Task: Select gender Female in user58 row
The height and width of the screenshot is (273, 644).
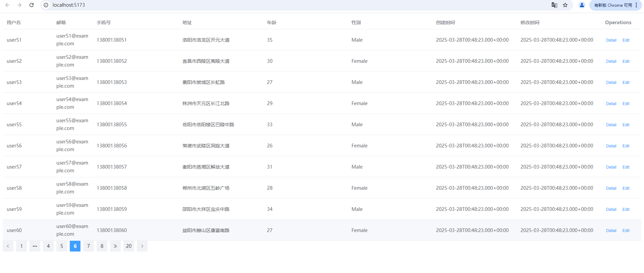Action: (360, 188)
